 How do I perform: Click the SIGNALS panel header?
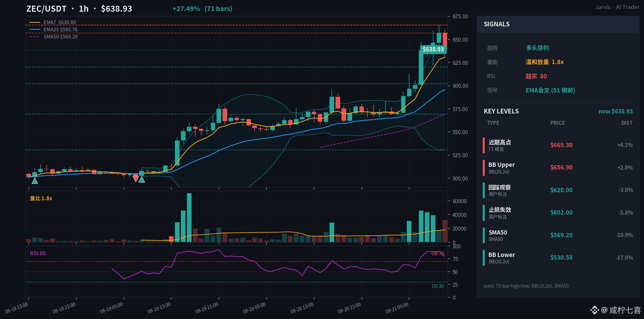pos(558,24)
